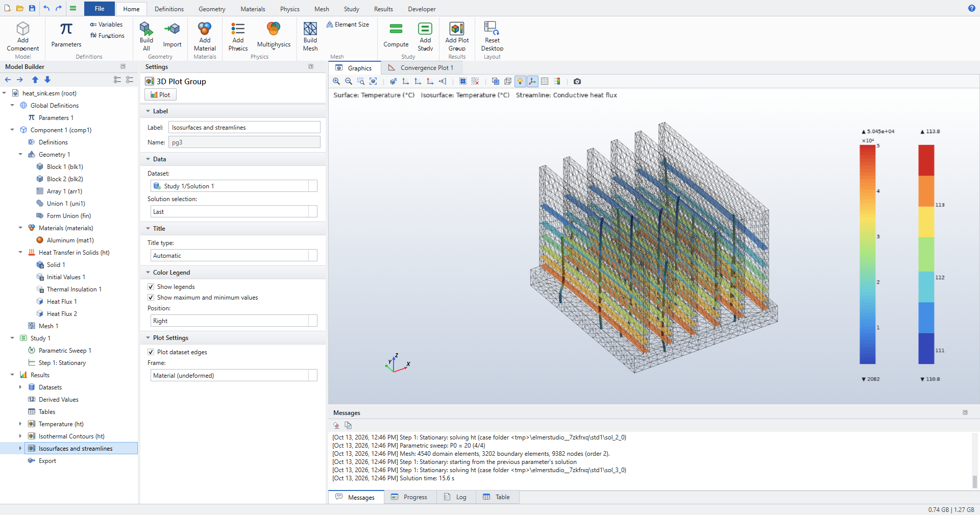Open the legend Position dropdown

click(234, 321)
